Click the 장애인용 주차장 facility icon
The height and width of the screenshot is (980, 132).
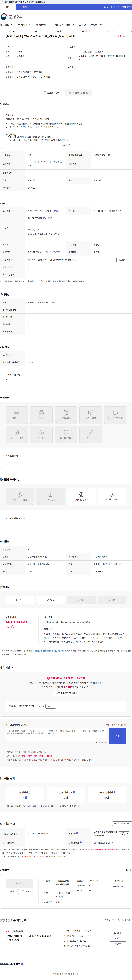(20, 497)
